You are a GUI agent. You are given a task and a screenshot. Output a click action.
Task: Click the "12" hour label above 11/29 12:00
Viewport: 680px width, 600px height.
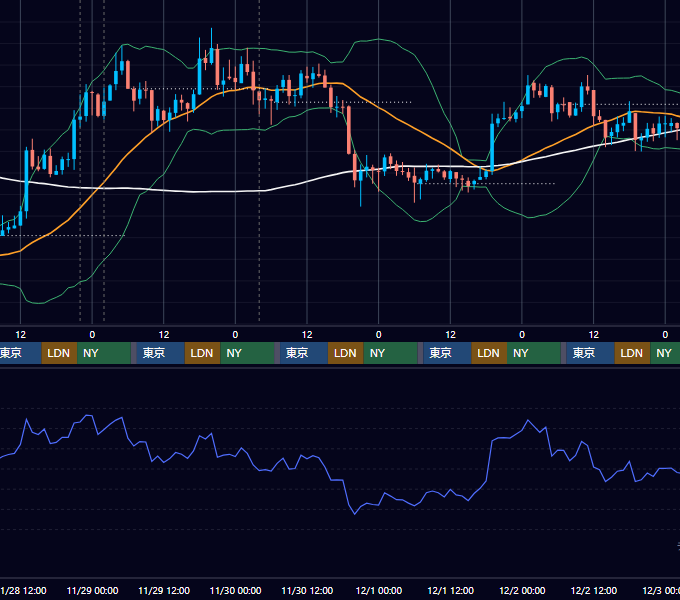pyautogui.click(x=164, y=335)
